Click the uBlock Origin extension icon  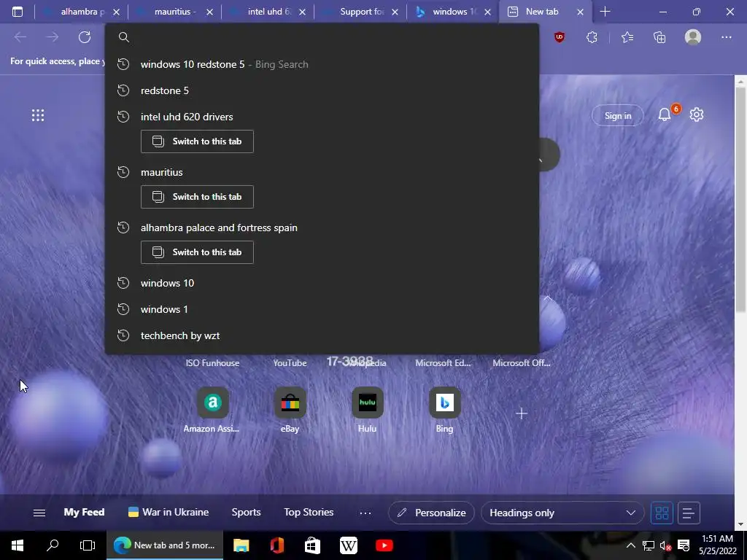[x=560, y=37]
